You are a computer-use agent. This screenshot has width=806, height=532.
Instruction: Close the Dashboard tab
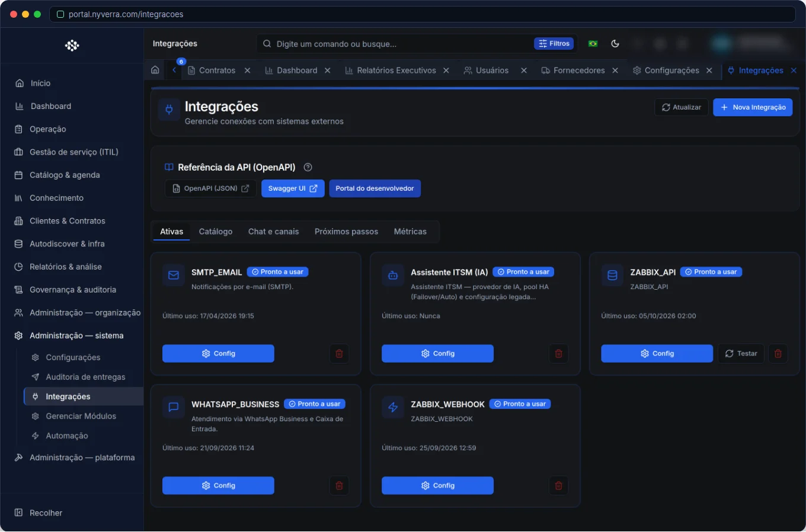click(327, 70)
